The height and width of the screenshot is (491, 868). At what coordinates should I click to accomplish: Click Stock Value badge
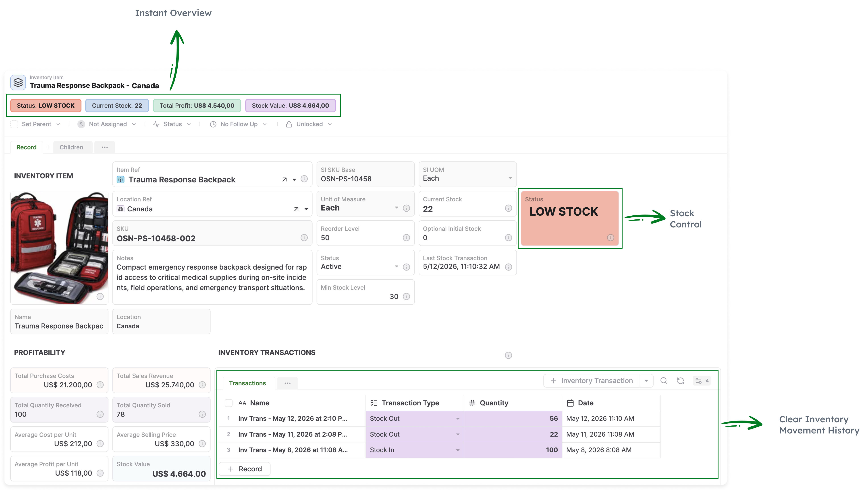pyautogui.click(x=290, y=105)
